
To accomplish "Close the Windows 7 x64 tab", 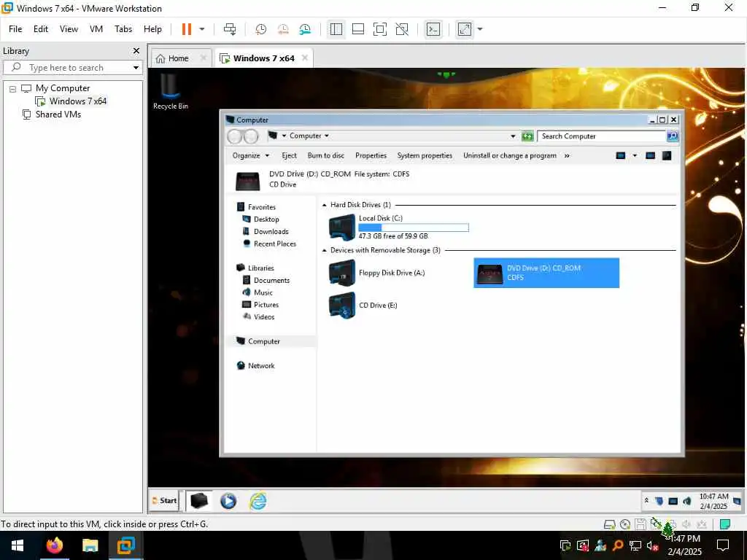I will (x=305, y=58).
